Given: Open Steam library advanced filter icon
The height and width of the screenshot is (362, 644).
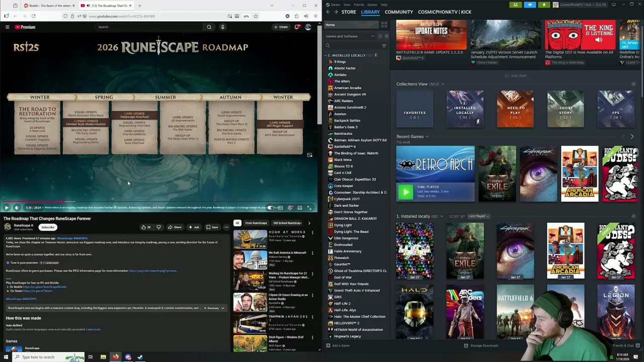Looking at the screenshot, I should [x=384, y=46].
